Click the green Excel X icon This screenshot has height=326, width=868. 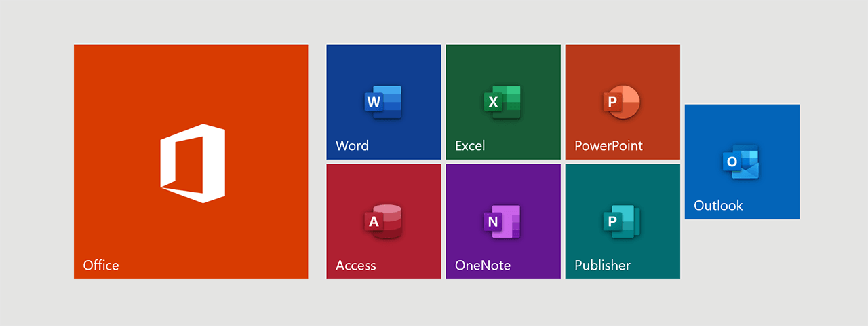(502, 102)
